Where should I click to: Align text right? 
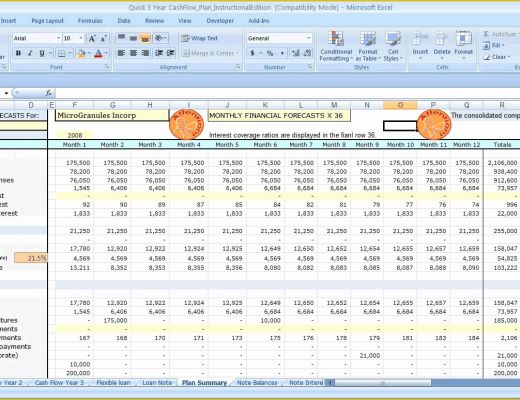tap(145, 53)
